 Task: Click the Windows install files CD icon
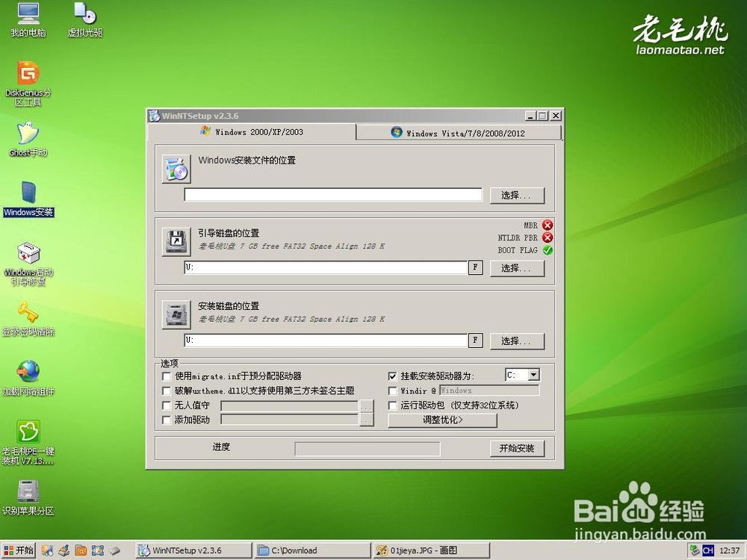click(176, 169)
